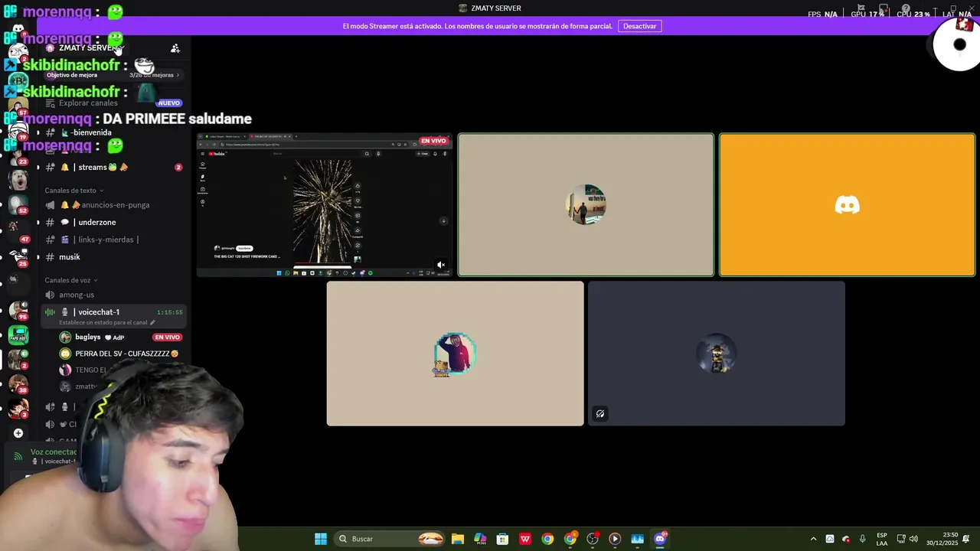
Task: Open Explorar canales
Action: tap(88, 103)
